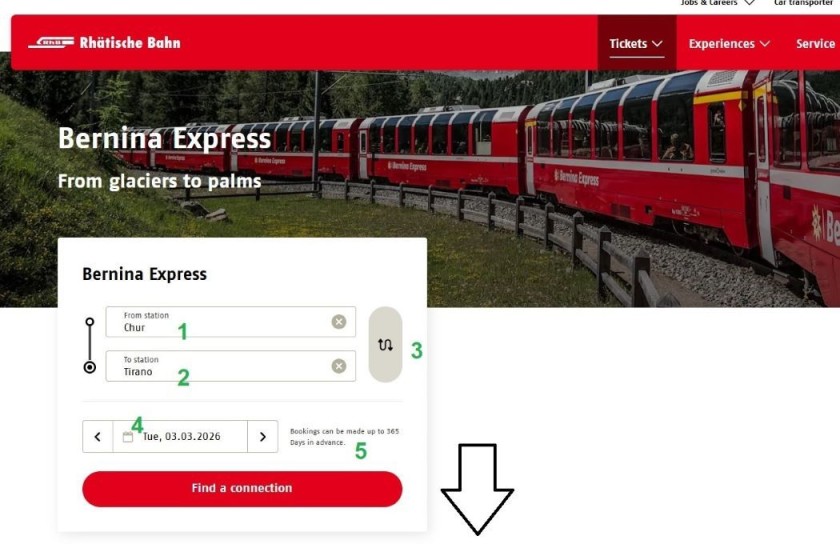840x544 pixels.
Task: Advance to next travel date
Action: pyautogui.click(x=262, y=437)
